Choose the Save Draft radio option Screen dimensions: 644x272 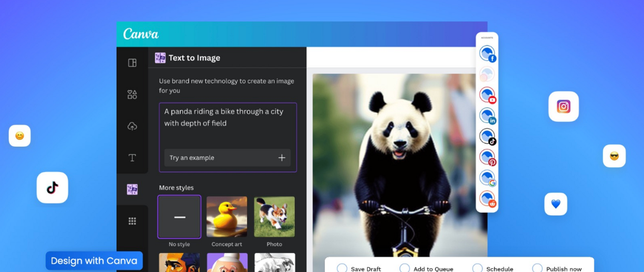(x=342, y=268)
